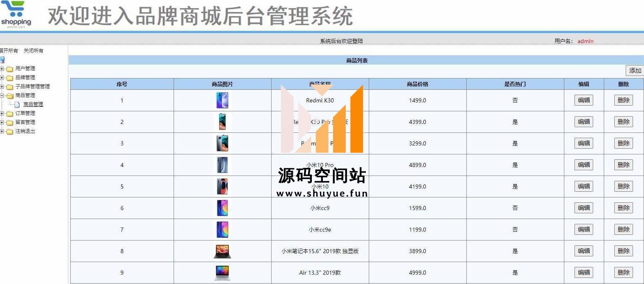Screen dimensions: 644x284
Task: Click the folder icon beside 留言管理
Action: point(10,122)
